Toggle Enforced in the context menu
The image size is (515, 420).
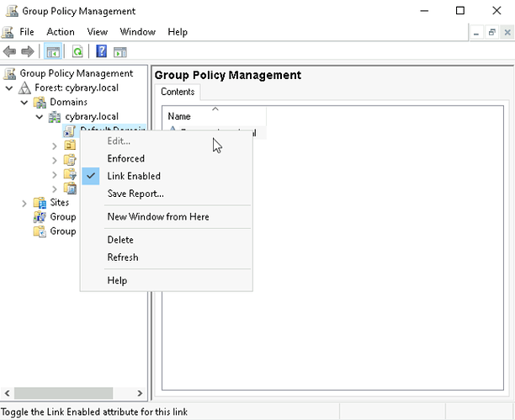click(125, 158)
